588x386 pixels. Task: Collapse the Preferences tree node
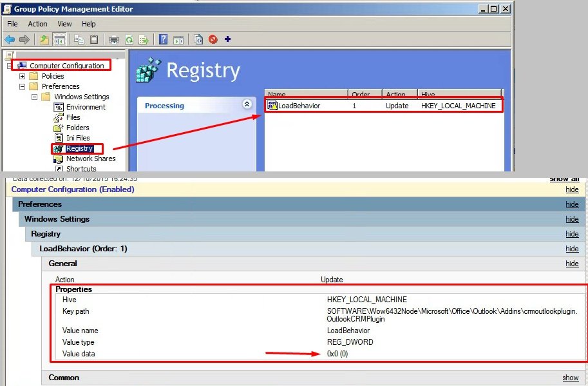[23, 86]
